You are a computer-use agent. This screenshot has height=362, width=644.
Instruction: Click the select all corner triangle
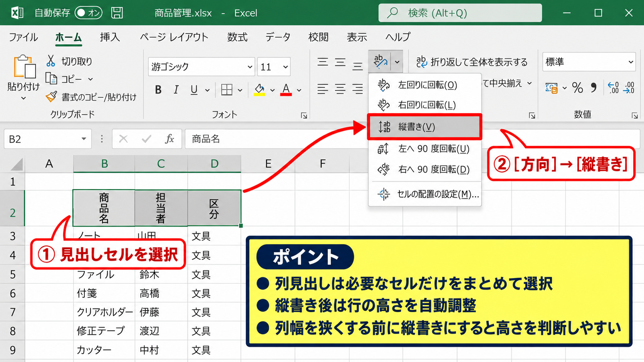pyautogui.click(x=16, y=164)
